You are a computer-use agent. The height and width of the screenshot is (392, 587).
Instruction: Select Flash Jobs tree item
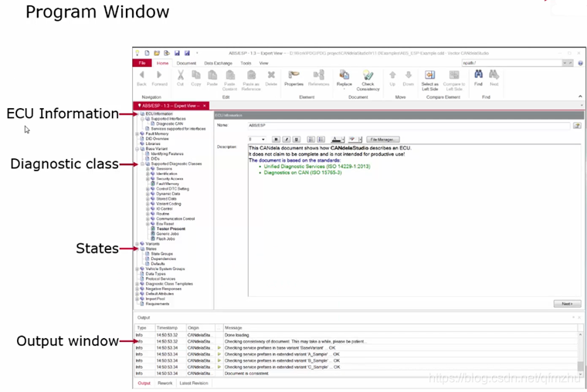pos(165,238)
